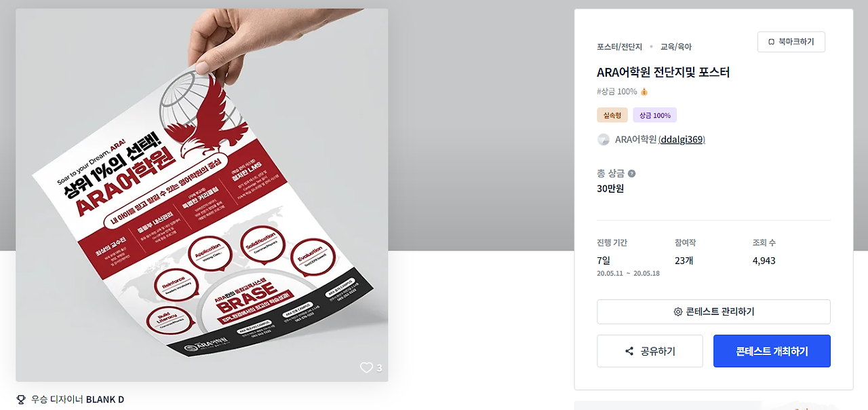The height and width of the screenshot is (410, 868).
Task: Click the trophy icon beside 우승 디자이너
Action: pos(21,399)
